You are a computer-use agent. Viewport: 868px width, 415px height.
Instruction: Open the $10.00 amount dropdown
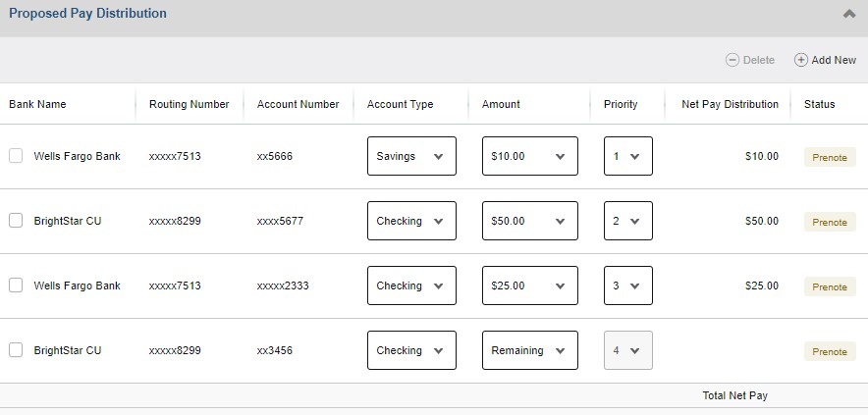pyautogui.click(x=529, y=156)
